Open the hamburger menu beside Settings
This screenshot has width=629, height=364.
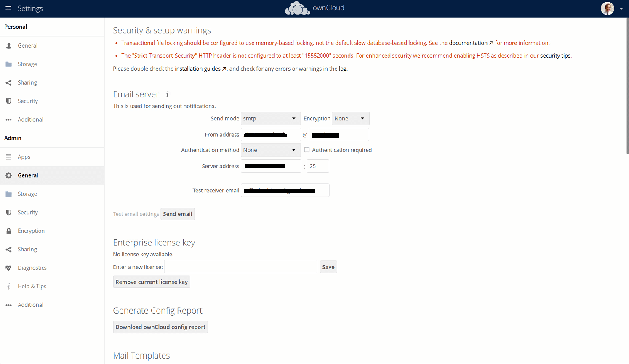pos(8,8)
